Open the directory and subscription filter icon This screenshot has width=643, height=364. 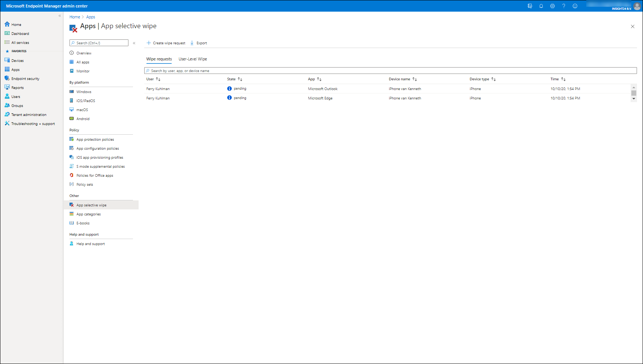530,6
